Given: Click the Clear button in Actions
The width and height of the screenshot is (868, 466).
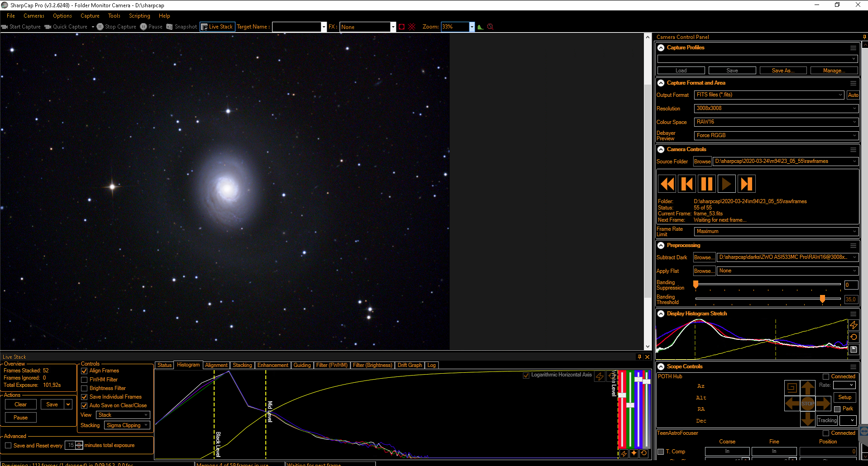Looking at the screenshot, I should click(21, 404).
